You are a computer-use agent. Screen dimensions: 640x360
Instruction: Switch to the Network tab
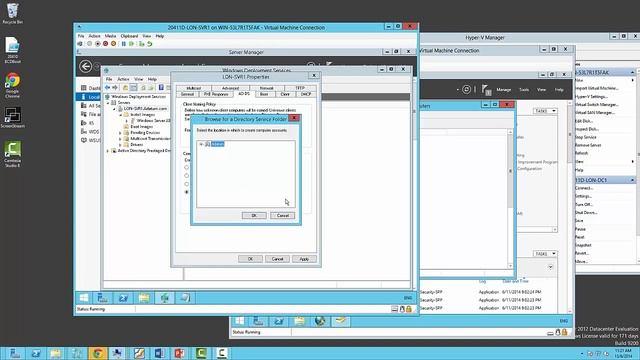click(x=267, y=88)
